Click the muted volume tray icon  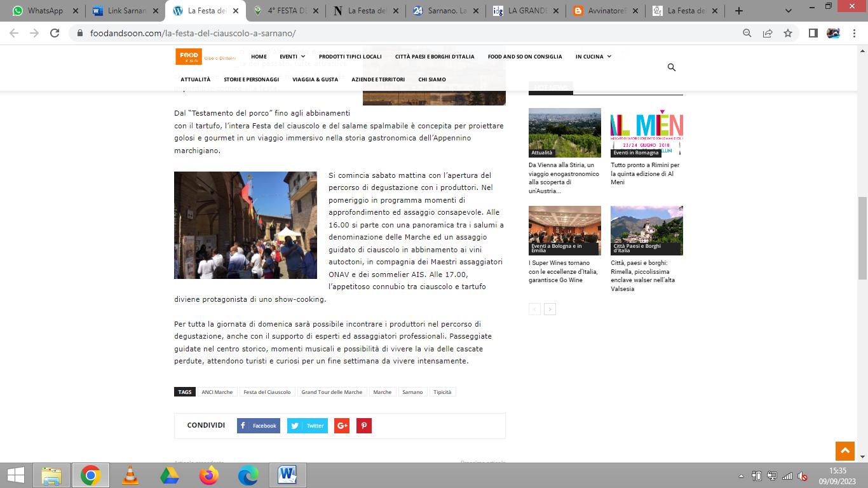(x=803, y=476)
